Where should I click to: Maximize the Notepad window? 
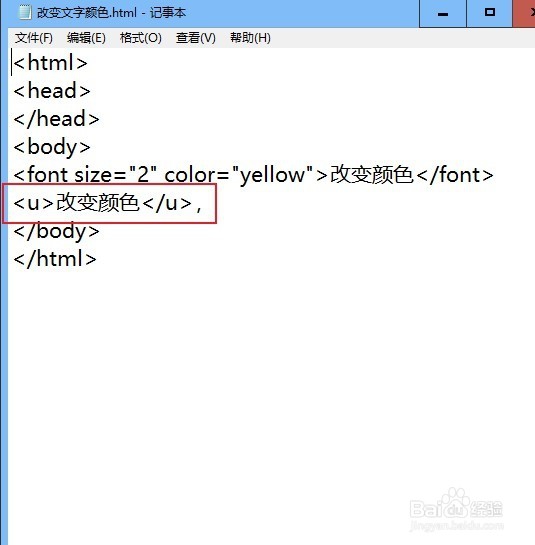[x=489, y=13]
